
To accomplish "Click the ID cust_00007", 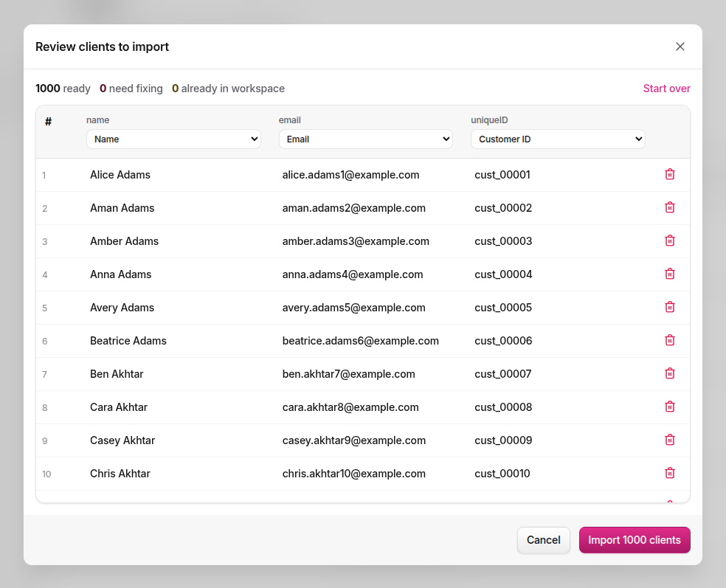I will pyautogui.click(x=503, y=374).
